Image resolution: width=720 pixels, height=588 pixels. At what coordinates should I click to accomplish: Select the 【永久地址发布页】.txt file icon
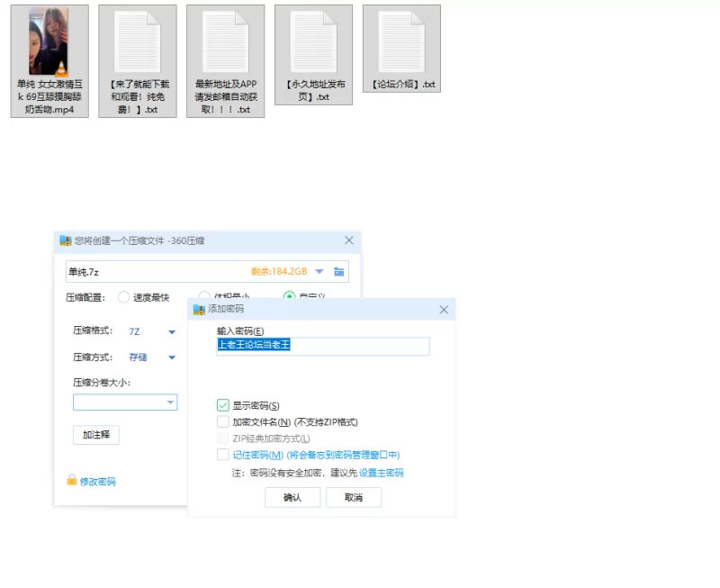click(x=313, y=41)
